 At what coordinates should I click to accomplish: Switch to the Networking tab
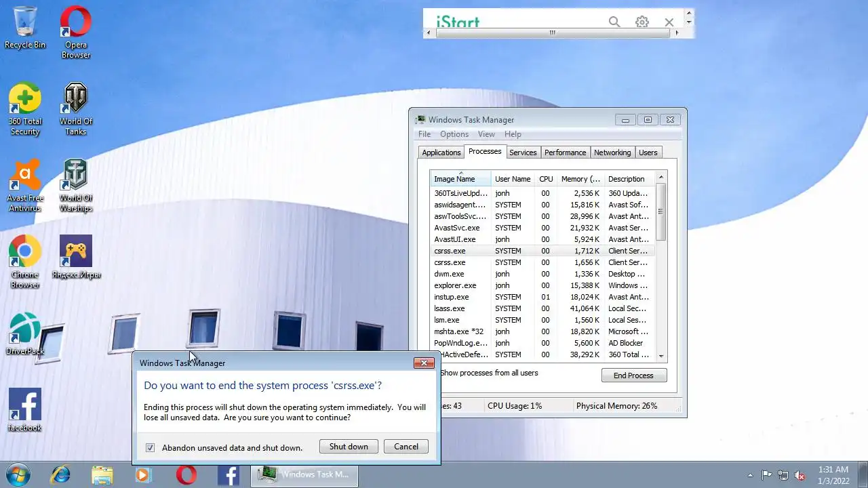612,152
